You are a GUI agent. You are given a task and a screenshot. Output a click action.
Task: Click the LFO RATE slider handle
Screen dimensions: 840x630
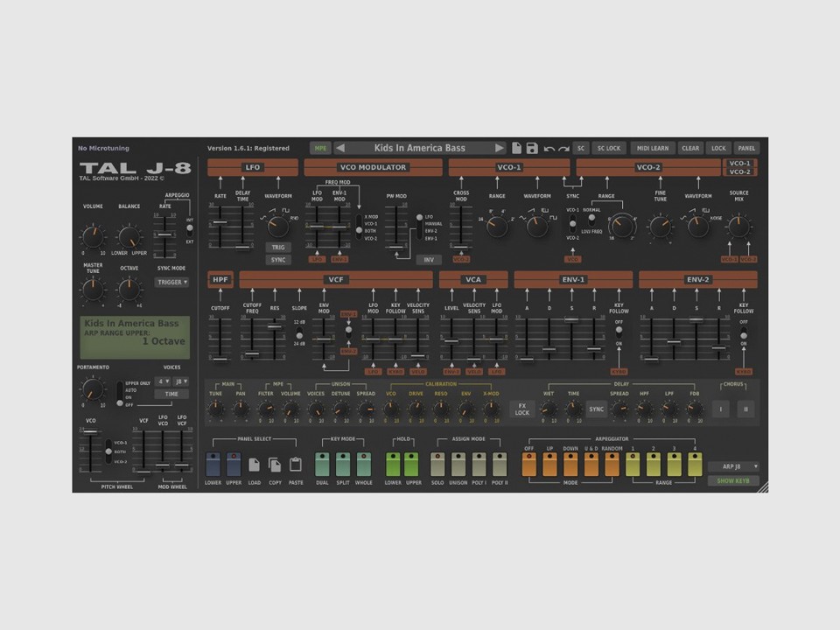coord(220,221)
